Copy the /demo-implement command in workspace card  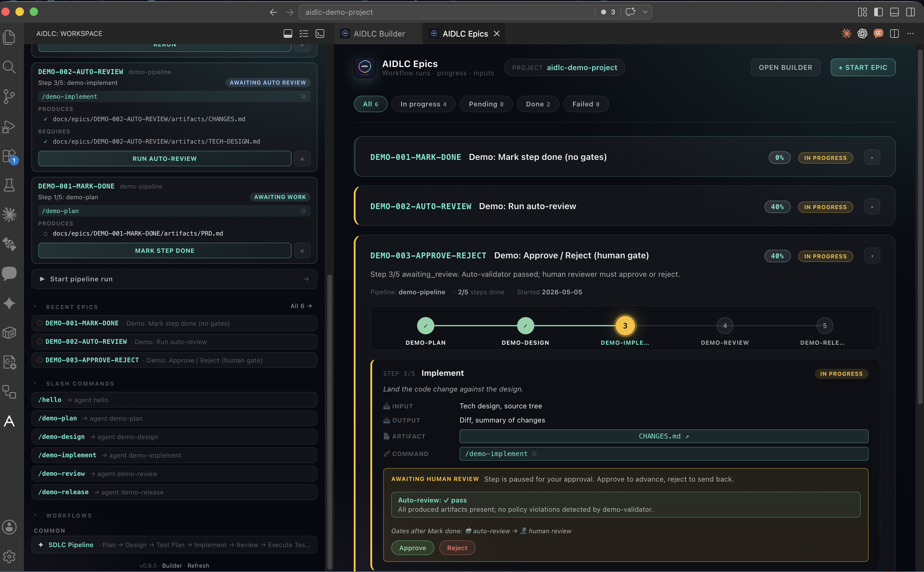point(303,97)
